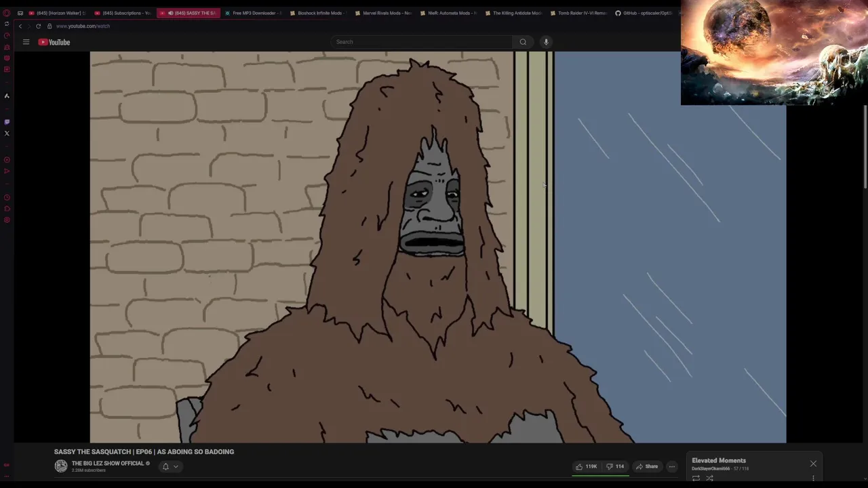Switch to the Bioshock Infinite Mods tab
Screen dimensions: 868x488
click(x=318, y=13)
